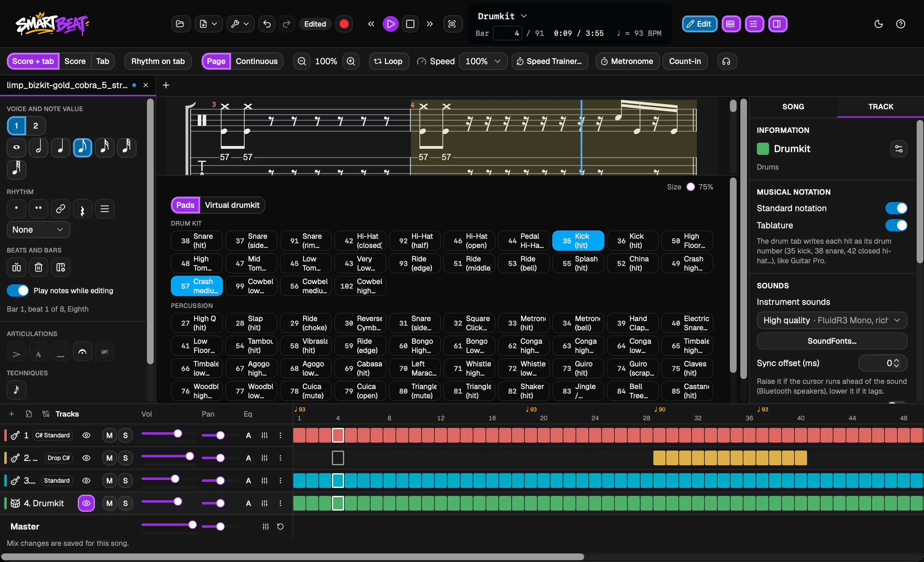The height and width of the screenshot is (562, 924).
Task: Open the Speed 100% dropdown
Action: point(483,61)
